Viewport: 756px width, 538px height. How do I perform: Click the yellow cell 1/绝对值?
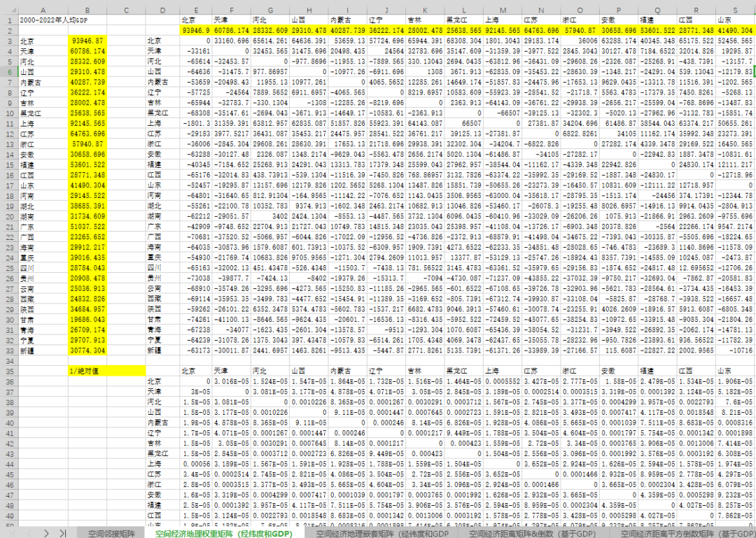106,371
